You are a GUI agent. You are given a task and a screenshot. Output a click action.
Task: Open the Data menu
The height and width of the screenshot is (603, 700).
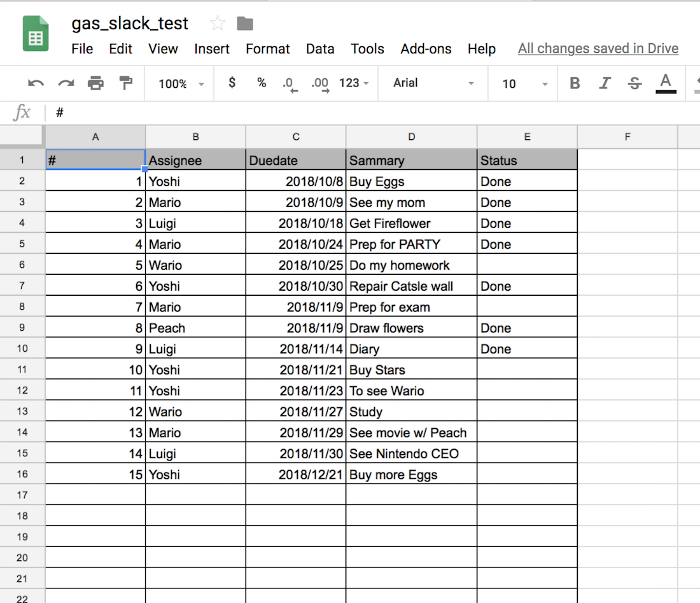point(320,48)
